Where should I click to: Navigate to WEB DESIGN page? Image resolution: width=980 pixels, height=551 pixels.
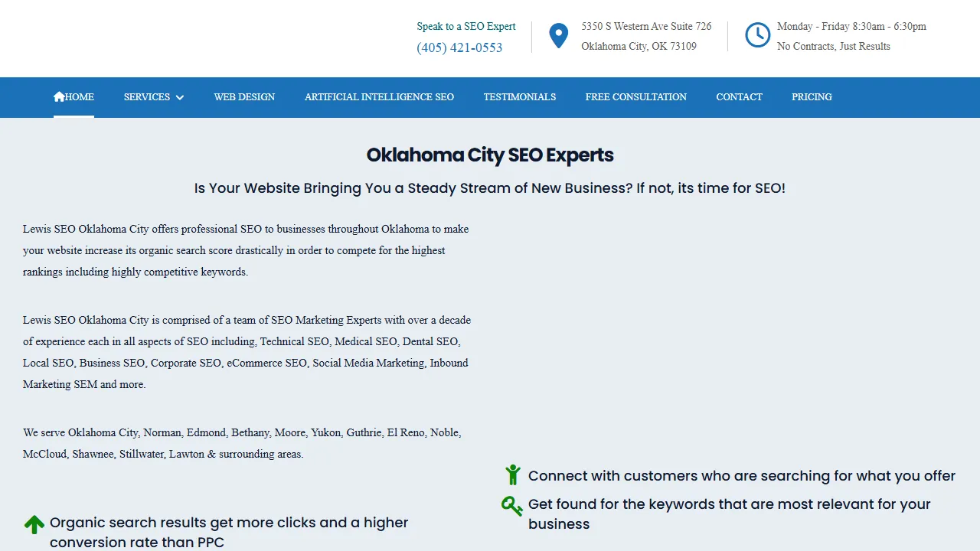244,97
